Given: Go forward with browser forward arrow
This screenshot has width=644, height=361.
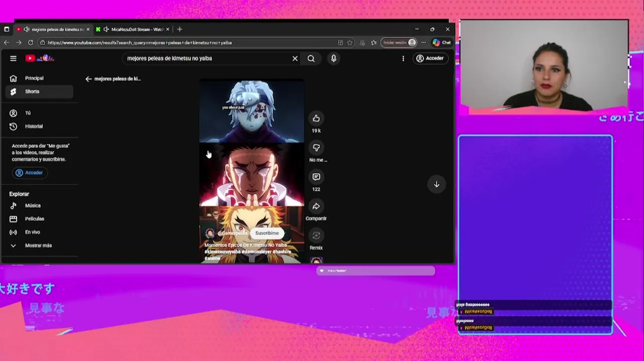Looking at the screenshot, I should click(x=19, y=43).
